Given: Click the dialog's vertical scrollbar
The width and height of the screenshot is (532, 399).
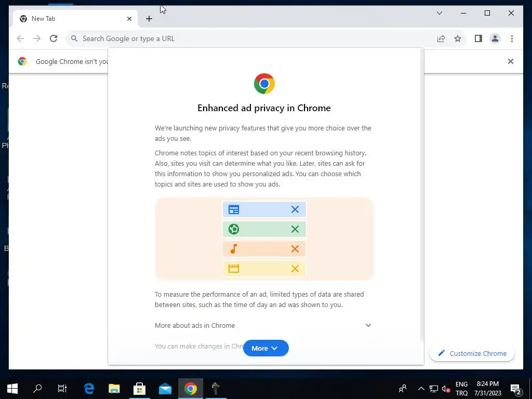Looking at the screenshot, I should click(422, 195).
